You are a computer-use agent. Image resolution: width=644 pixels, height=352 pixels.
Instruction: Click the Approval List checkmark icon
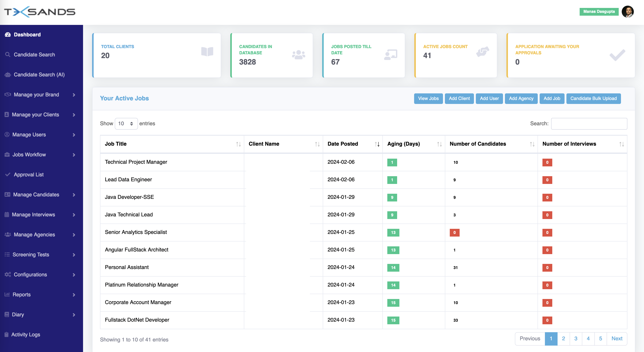coord(8,174)
